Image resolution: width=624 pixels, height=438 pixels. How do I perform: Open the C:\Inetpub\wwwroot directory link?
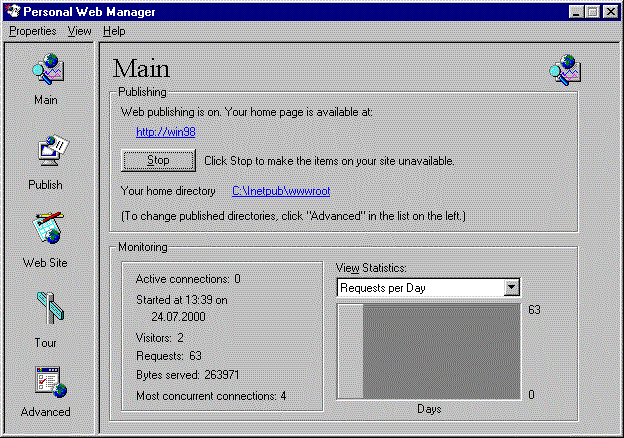[x=281, y=191]
